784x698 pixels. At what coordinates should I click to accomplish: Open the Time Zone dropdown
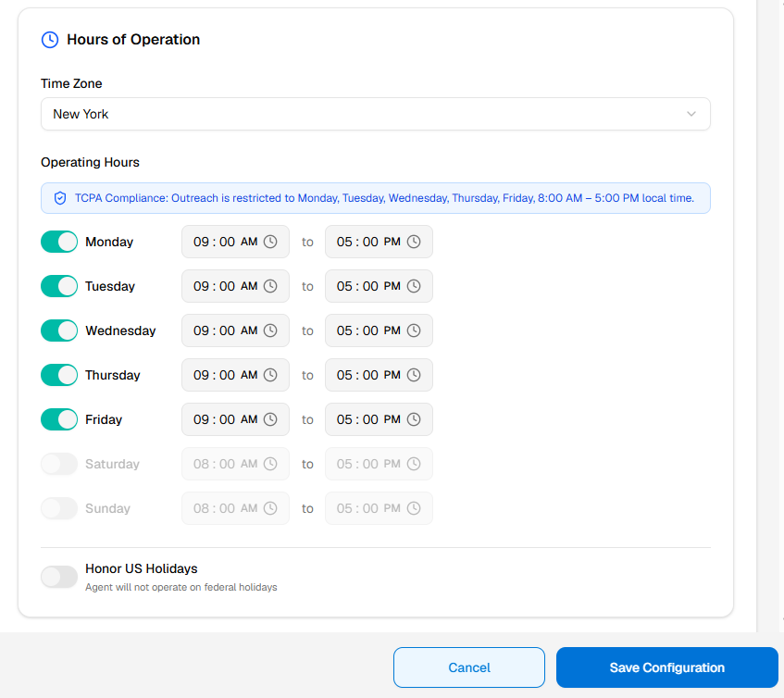coord(375,114)
